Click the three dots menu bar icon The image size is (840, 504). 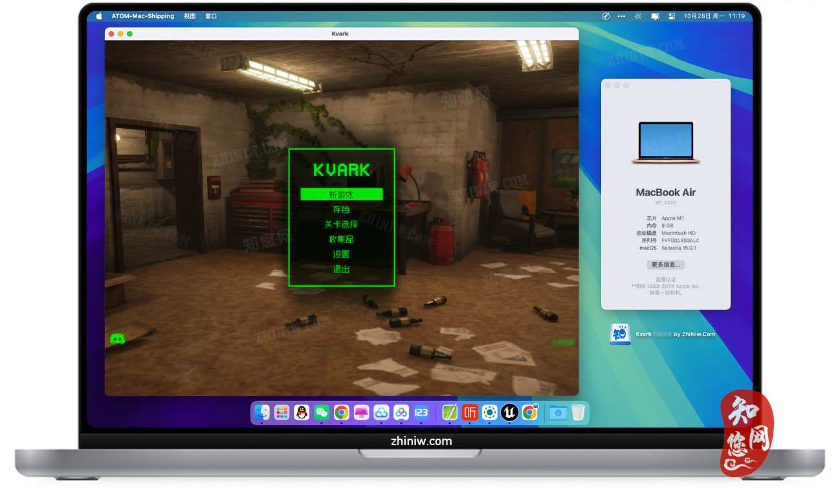pyautogui.click(x=622, y=16)
